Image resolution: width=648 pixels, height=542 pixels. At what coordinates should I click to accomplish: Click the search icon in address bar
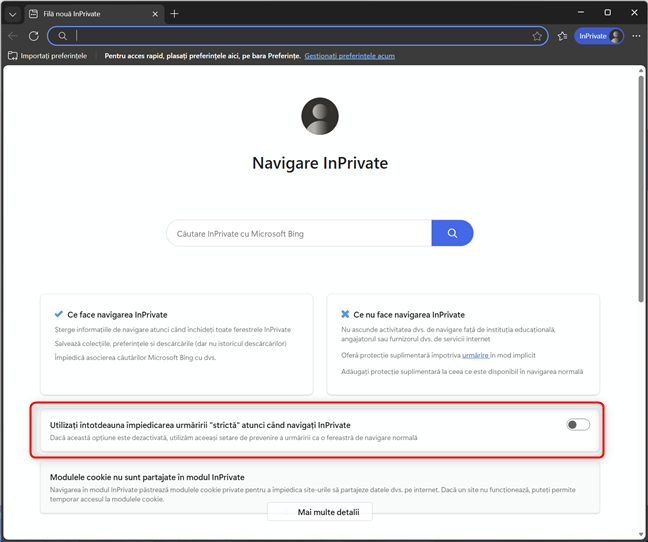pos(62,36)
